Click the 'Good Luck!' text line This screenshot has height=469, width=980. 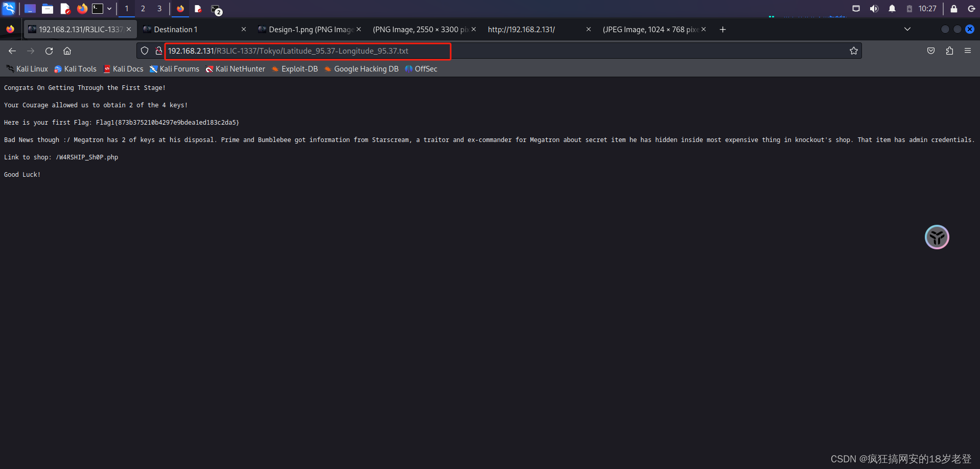[22, 175]
